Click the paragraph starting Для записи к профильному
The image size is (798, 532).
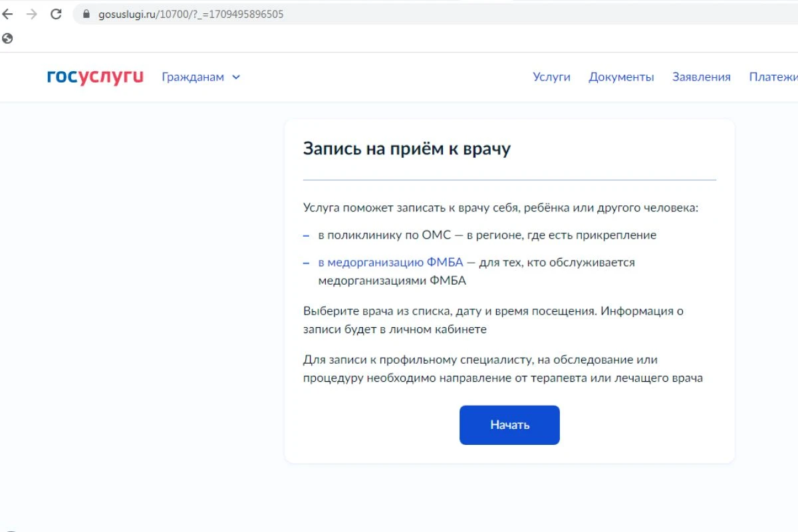click(x=503, y=369)
